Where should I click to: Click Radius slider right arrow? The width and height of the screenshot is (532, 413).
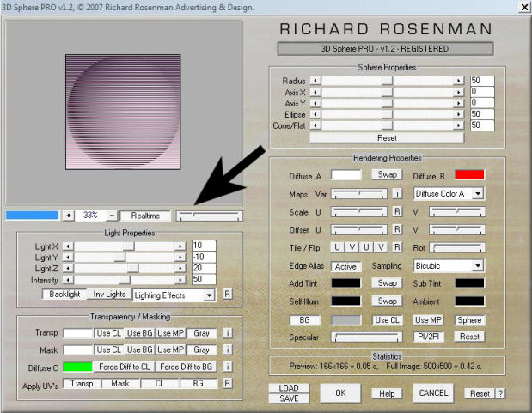[459, 81]
